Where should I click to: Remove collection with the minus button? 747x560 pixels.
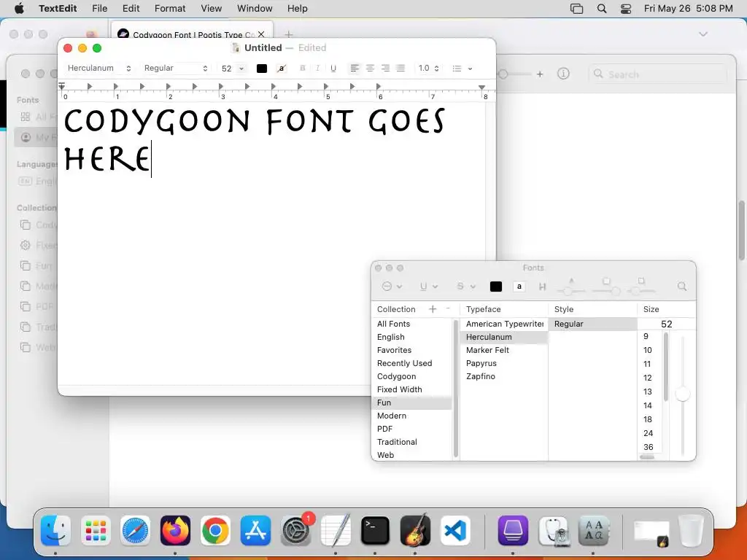tap(448, 309)
